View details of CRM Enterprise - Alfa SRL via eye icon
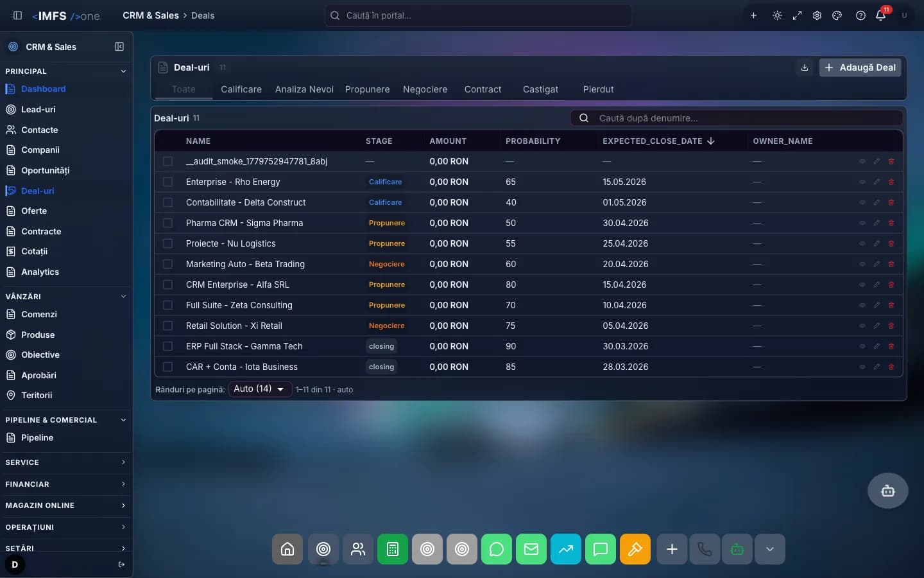Screen dimensions: 924x578 tap(862, 285)
